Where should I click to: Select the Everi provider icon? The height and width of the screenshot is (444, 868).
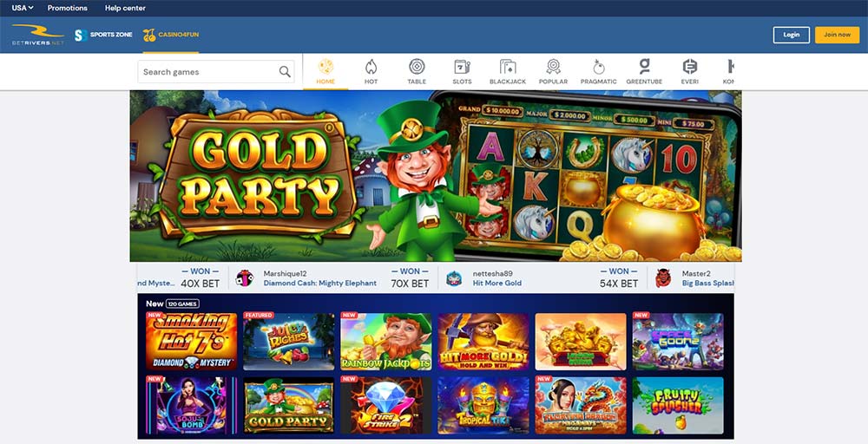tap(690, 67)
